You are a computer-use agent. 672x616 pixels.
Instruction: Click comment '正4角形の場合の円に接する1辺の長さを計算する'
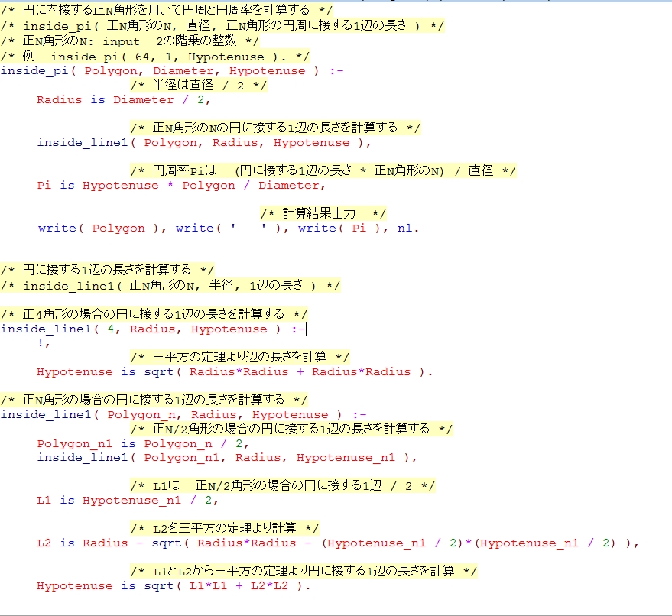[154, 314]
